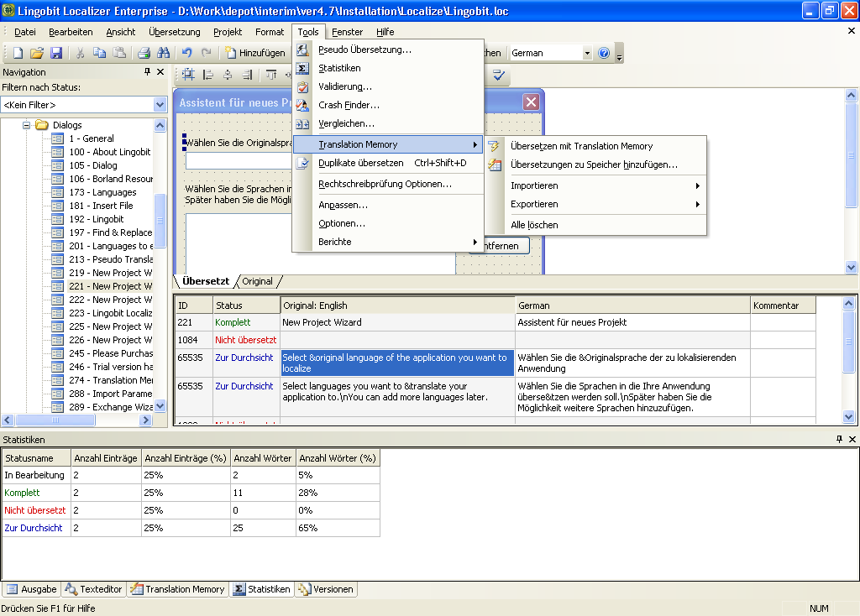Switch to the Original tab
The width and height of the screenshot is (860, 616).
click(x=257, y=281)
